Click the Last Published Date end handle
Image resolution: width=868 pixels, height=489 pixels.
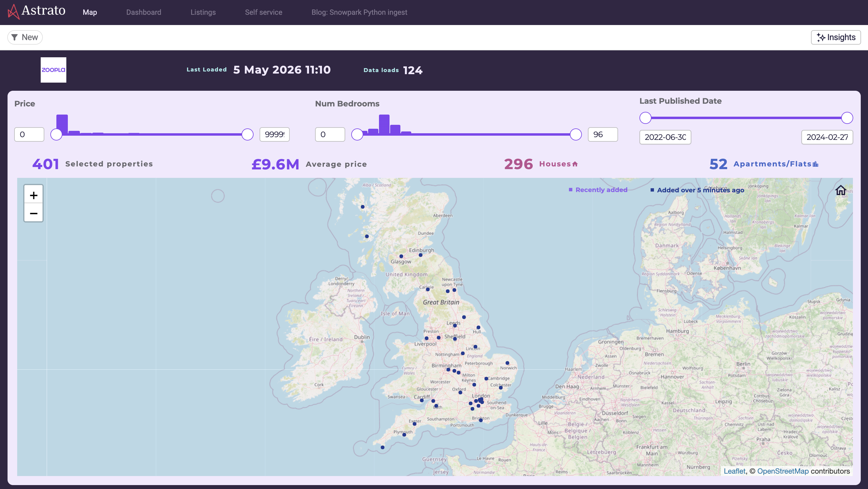(847, 118)
